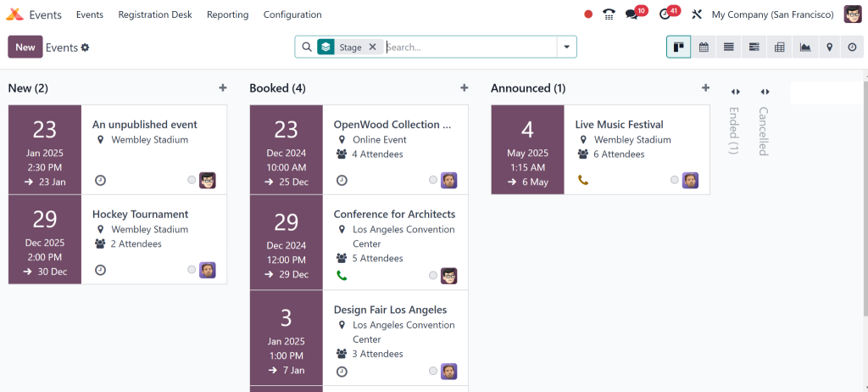
Task: Click the "4 Attendees" text
Action: 377,154
